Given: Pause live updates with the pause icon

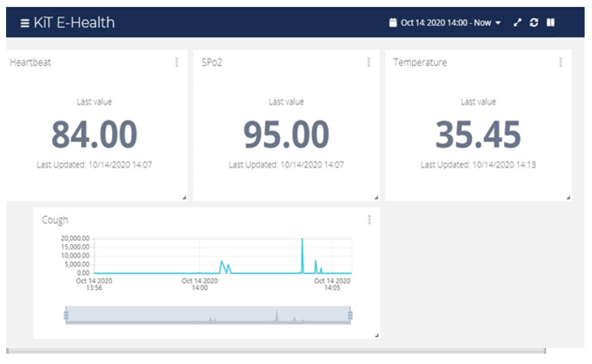Looking at the screenshot, I should 550,23.
